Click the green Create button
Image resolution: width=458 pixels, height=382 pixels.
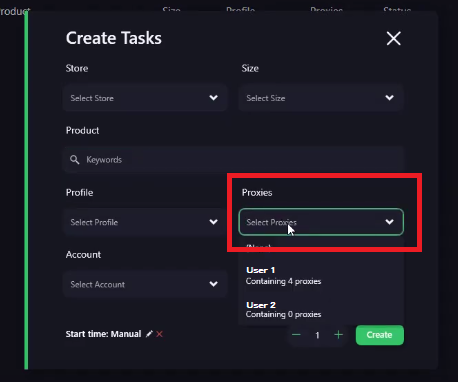tap(380, 335)
